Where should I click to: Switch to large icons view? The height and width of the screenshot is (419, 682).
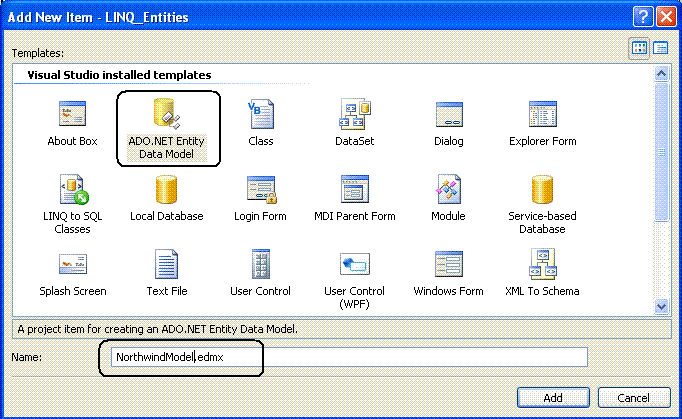pos(639,48)
